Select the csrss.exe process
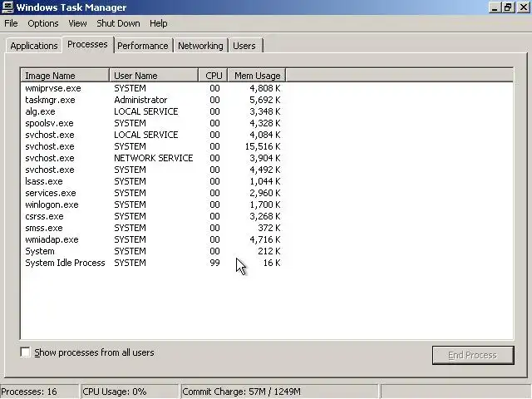 click(x=153, y=216)
